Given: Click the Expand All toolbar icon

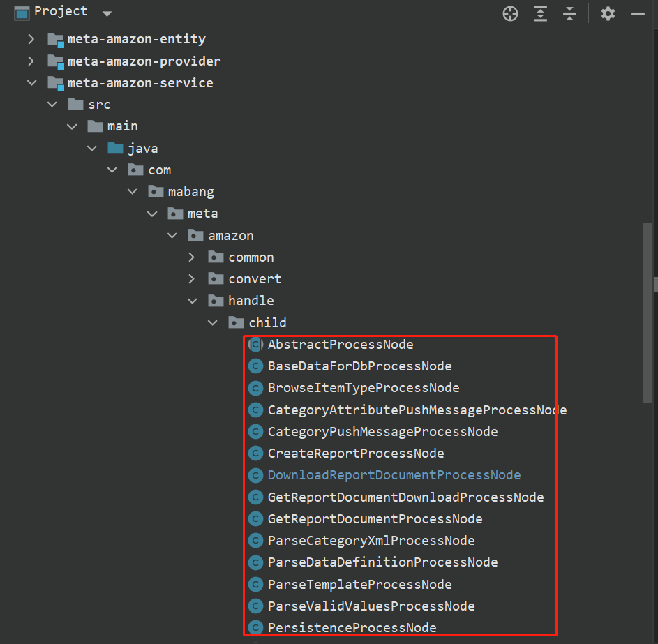Looking at the screenshot, I should pos(541,13).
